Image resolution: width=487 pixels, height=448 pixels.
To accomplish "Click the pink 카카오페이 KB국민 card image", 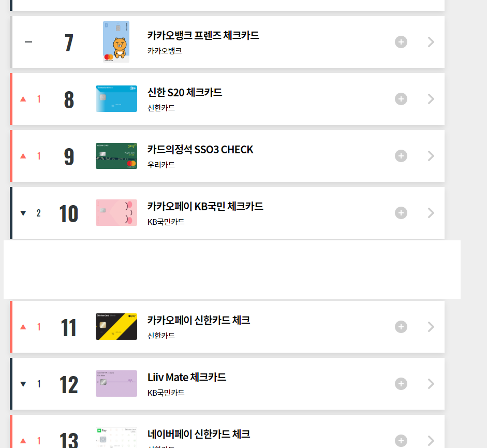I will [116, 213].
